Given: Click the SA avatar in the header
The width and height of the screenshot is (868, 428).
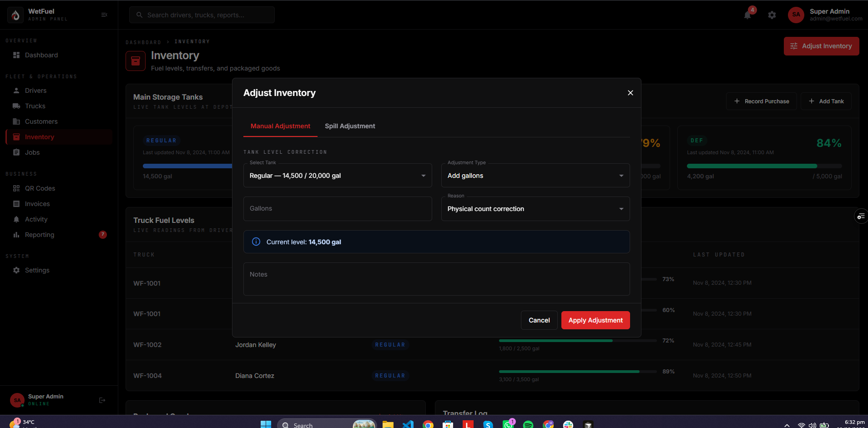Looking at the screenshot, I should coord(796,15).
